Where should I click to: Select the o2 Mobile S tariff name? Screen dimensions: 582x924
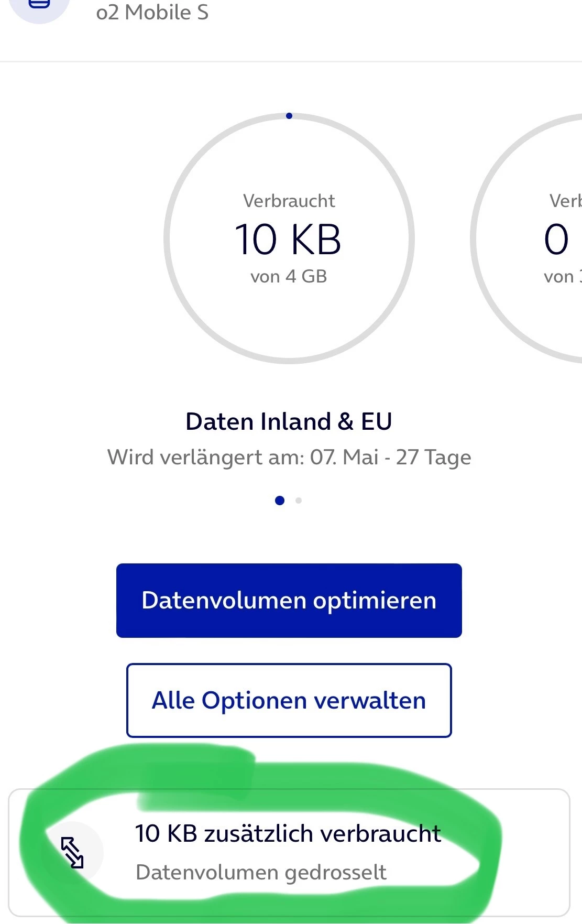coord(152,12)
